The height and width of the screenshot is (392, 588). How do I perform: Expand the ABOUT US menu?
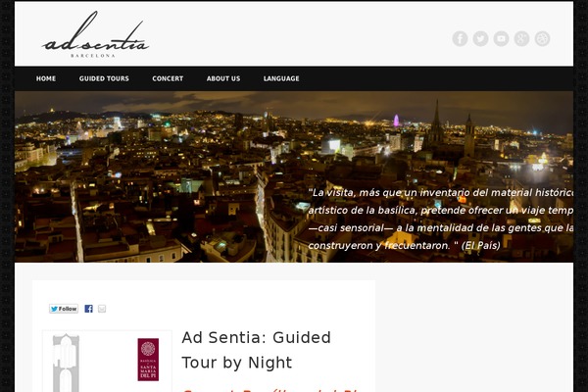223,78
